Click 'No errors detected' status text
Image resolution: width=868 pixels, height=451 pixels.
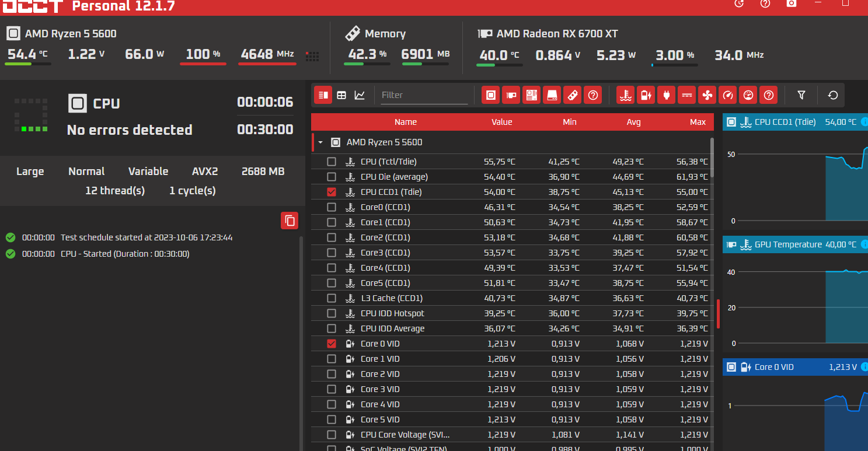pos(130,130)
